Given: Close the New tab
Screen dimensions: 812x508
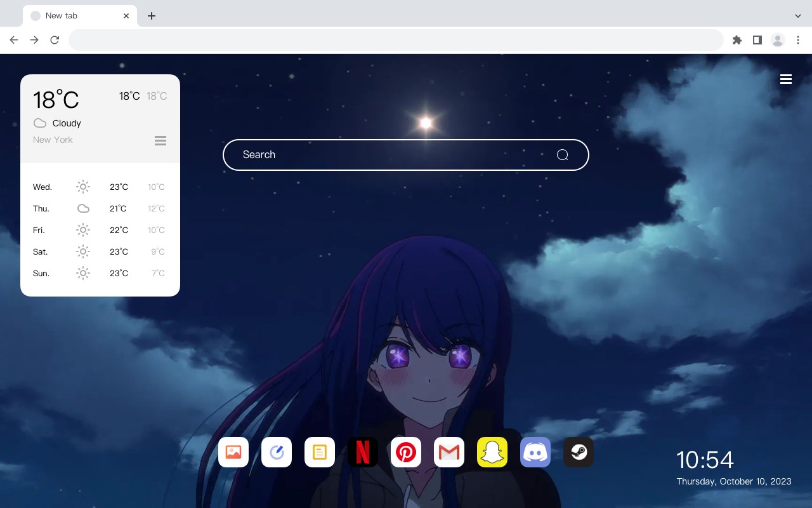Looking at the screenshot, I should point(126,16).
